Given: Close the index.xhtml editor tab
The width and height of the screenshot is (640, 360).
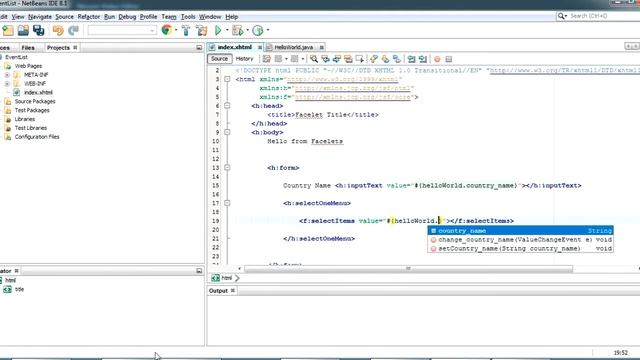Looking at the screenshot, I should 260,47.
